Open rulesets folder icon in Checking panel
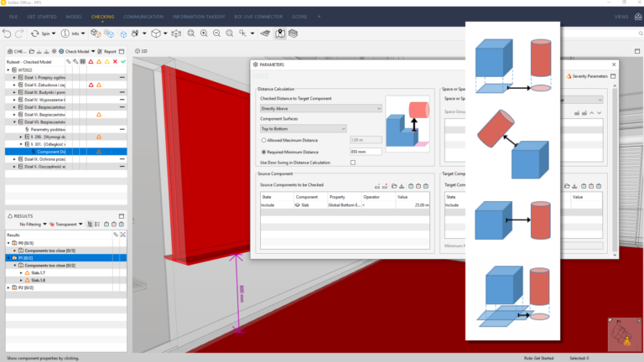Image resolution: width=644 pixels, height=362 pixels. tap(32, 51)
